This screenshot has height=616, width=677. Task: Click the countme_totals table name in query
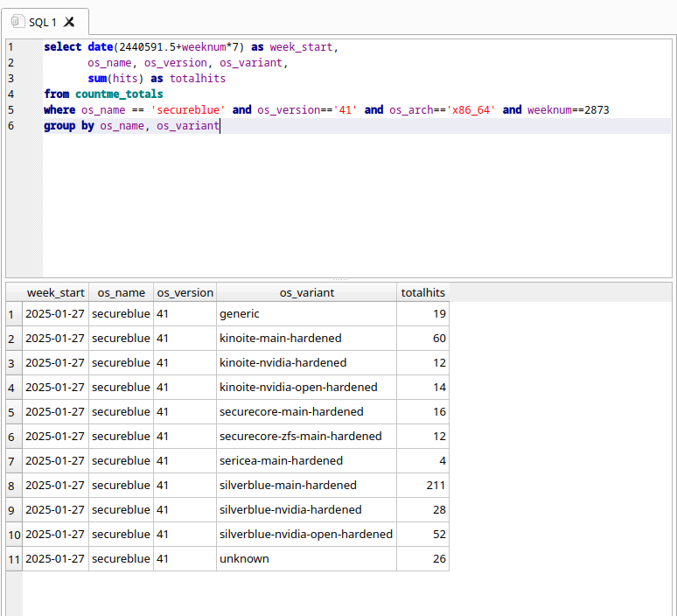click(119, 94)
